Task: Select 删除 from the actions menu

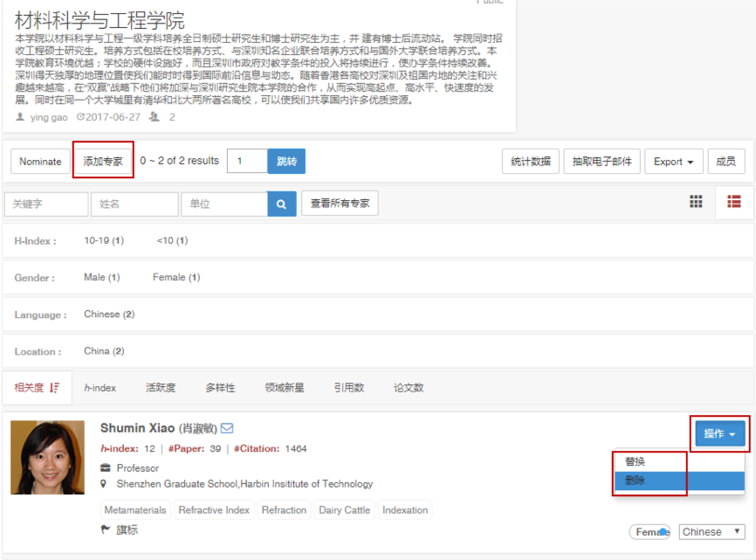Action: [x=636, y=480]
